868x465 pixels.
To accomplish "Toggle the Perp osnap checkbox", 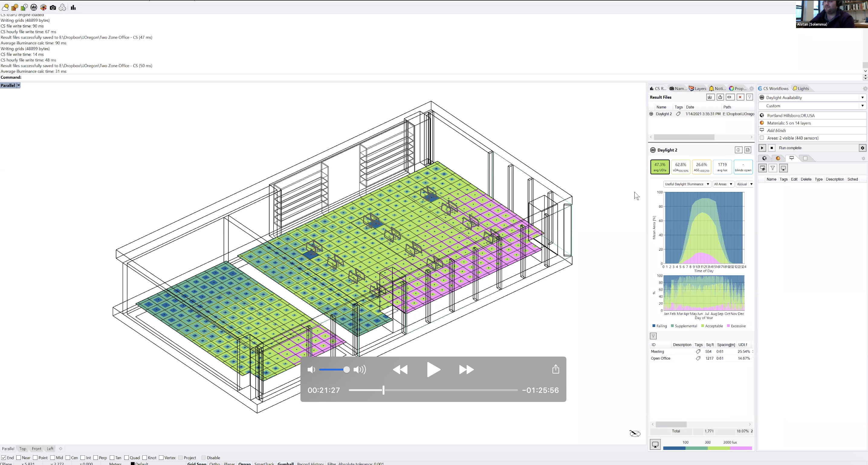I will (96, 457).
